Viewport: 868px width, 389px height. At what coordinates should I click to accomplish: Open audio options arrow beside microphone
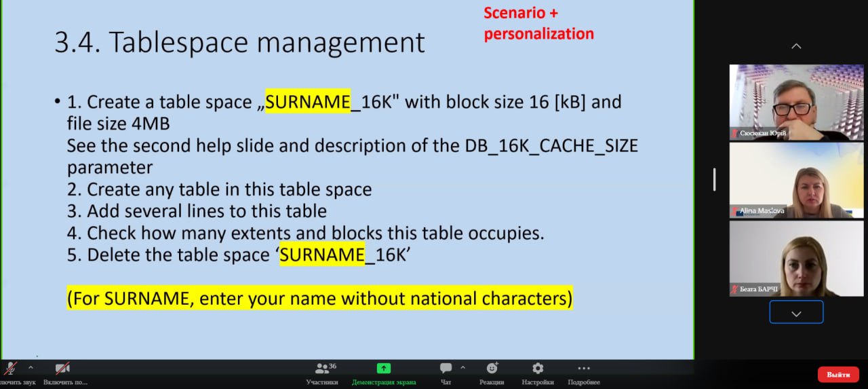click(x=31, y=367)
